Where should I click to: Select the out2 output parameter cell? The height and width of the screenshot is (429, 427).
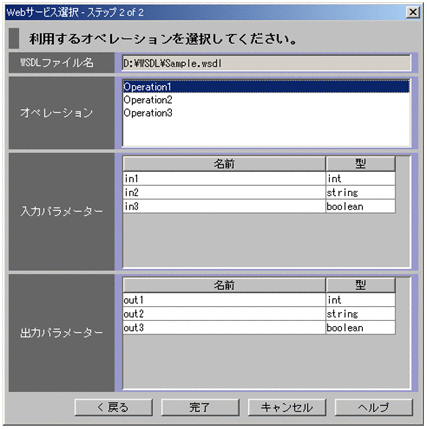[224, 314]
